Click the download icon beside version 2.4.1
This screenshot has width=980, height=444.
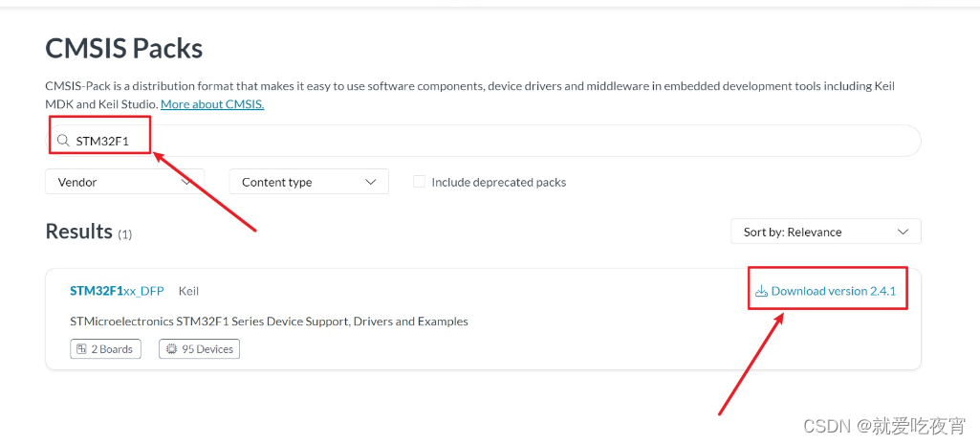pos(761,292)
